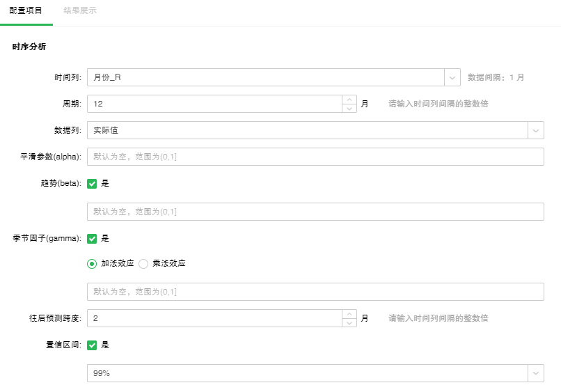Image resolution: width=561 pixels, height=392 pixels.
Task: Disable the 置信区间 checkbox
Action: tap(92, 345)
